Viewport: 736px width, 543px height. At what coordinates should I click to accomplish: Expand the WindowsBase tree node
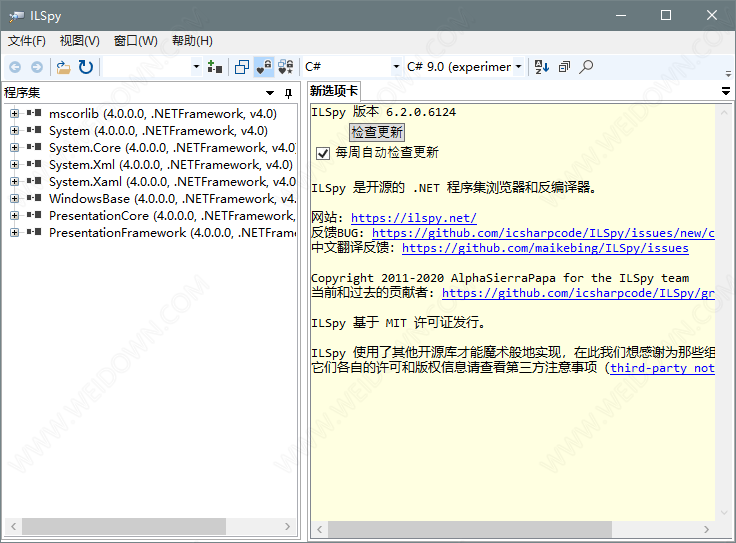pyautogui.click(x=15, y=198)
